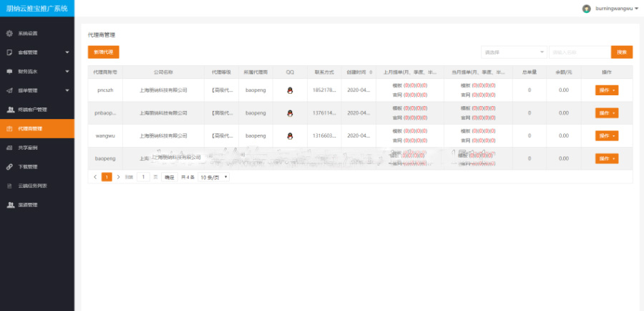Click the 下载管理 link icon in sidebar
This screenshot has height=311, width=644.
tap(10, 166)
